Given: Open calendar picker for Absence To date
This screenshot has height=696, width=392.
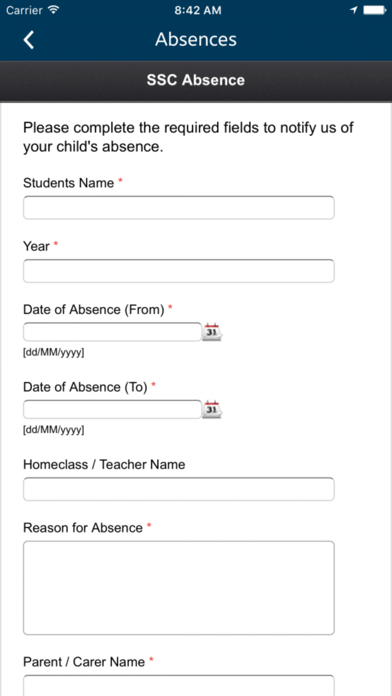Looking at the screenshot, I should point(212,409).
